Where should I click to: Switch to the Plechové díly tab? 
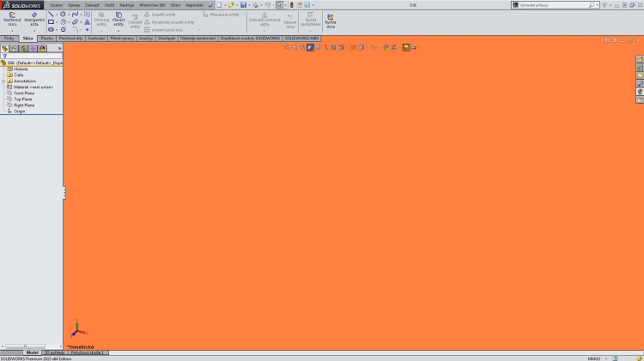coord(70,38)
